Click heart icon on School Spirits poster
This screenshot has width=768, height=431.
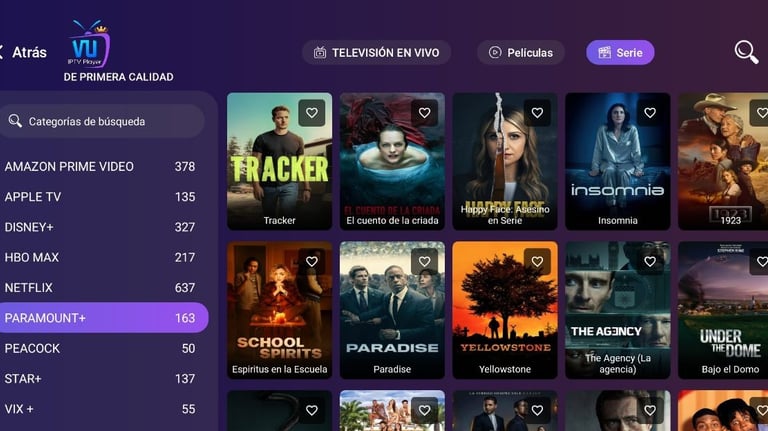(x=312, y=262)
